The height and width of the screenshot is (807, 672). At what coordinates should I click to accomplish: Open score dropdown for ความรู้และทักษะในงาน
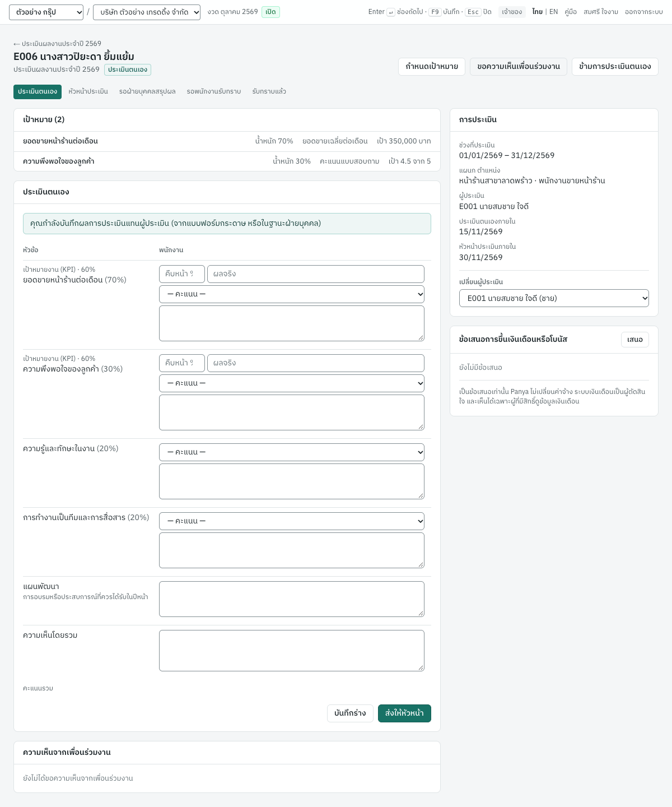[292, 452]
